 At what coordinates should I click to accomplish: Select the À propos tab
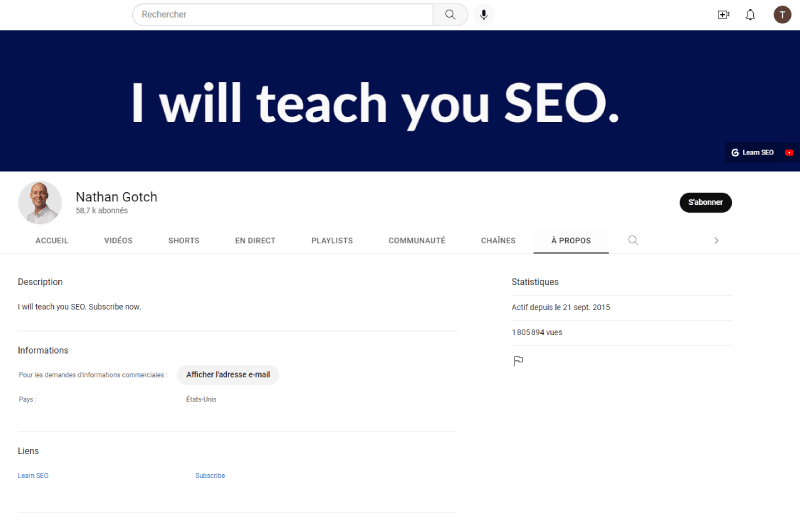tap(571, 240)
